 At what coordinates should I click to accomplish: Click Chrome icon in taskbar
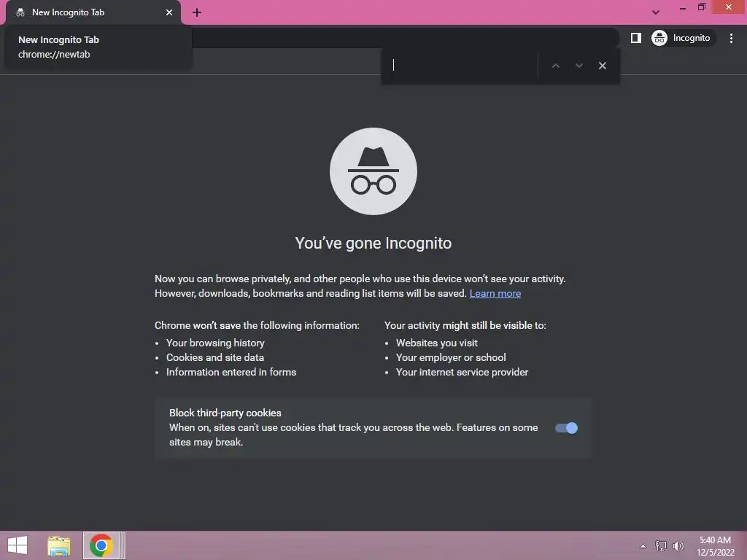click(x=101, y=545)
